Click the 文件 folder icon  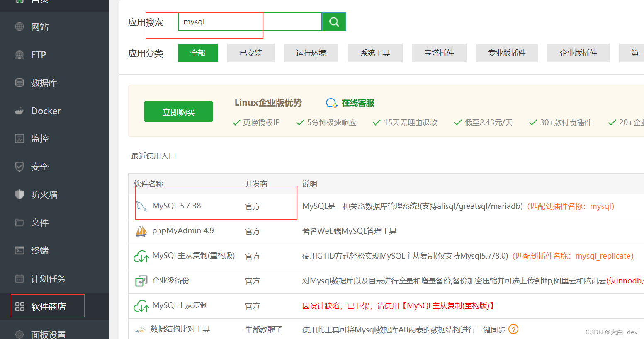[19, 223]
